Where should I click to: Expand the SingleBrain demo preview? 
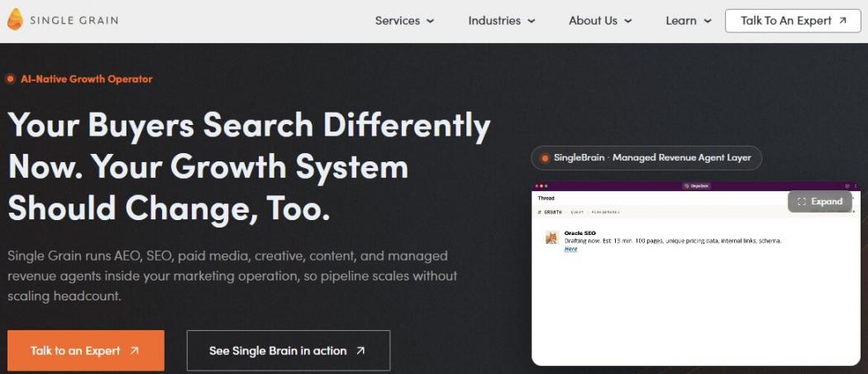[x=820, y=202]
